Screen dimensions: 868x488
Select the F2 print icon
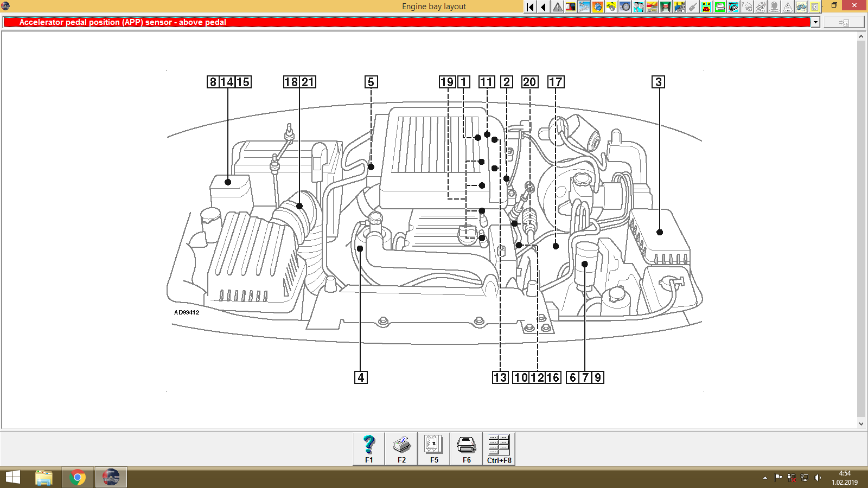[x=401, y=445]
